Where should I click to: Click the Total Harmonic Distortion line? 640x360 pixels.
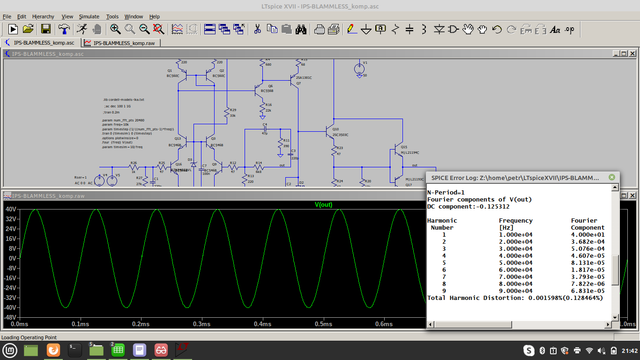point(515,298)
